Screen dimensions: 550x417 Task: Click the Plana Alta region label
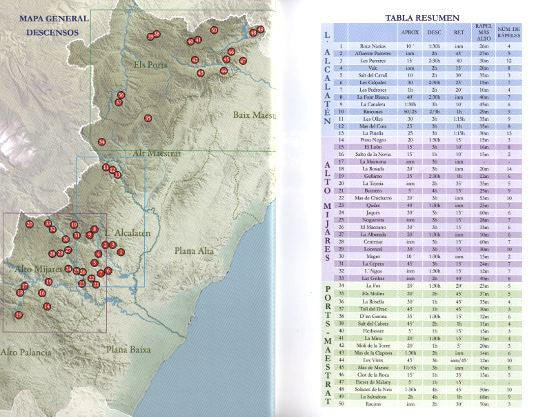[x=194, y=251]
